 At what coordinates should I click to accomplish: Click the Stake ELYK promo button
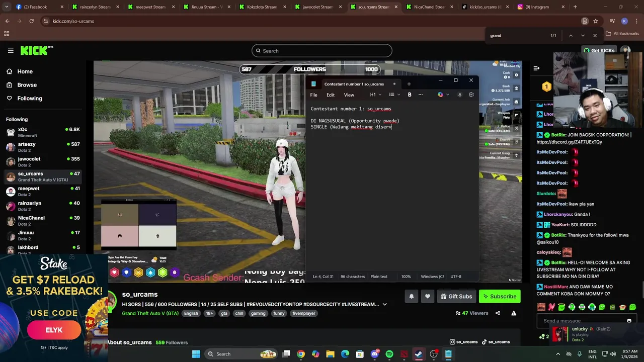(x=54, y=330)
